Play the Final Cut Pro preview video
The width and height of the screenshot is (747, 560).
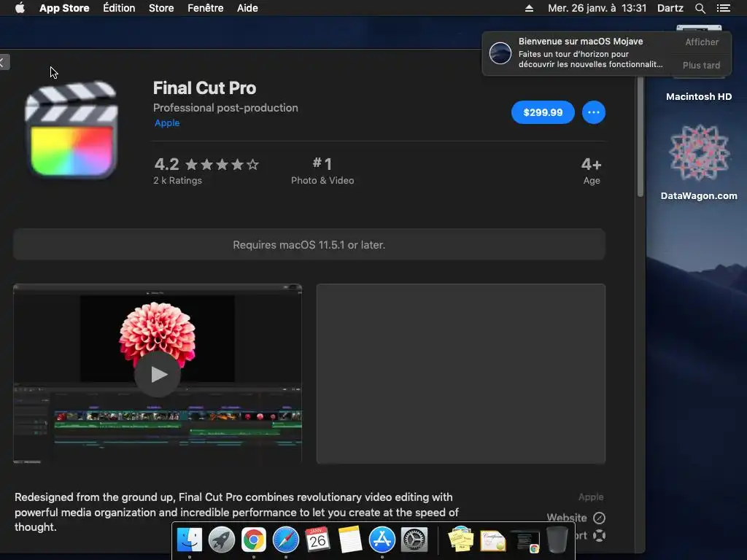158,374
